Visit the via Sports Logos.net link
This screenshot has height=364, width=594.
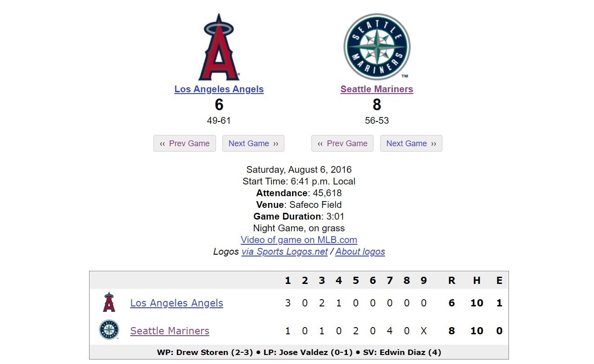point(284,252)
